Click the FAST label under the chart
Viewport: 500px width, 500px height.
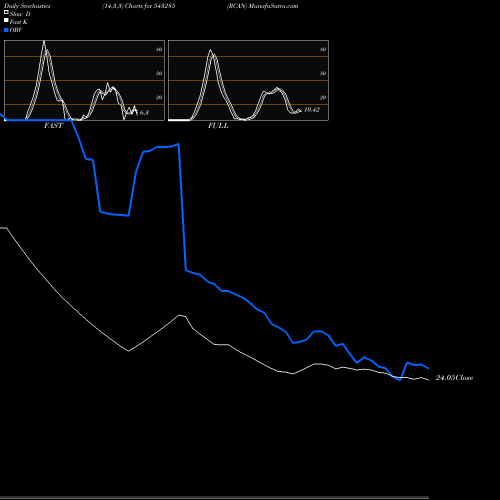pyautogui.click(x=53, y=126)
